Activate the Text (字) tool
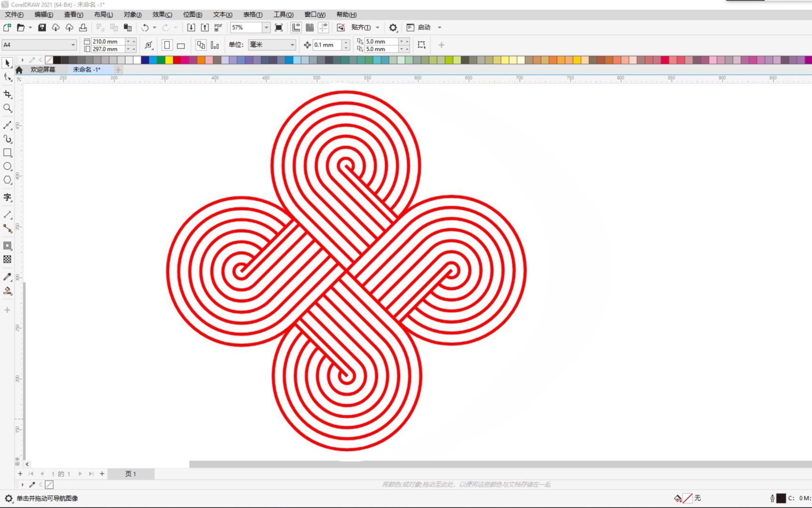Image resolution: width=812 pixels, height=508 pixels. pos(7,197)
